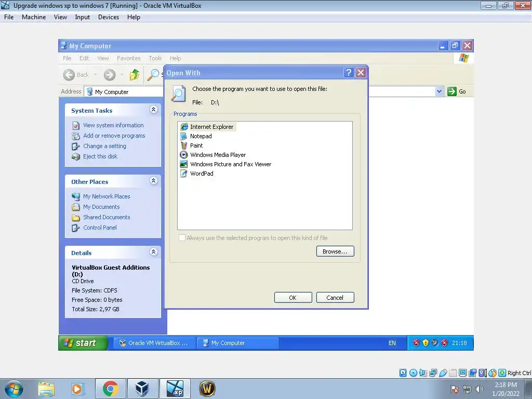This screenshot has width=532, height=399.
Task: Open the Address bar dropdown arrow
Action: coord(439,91)
